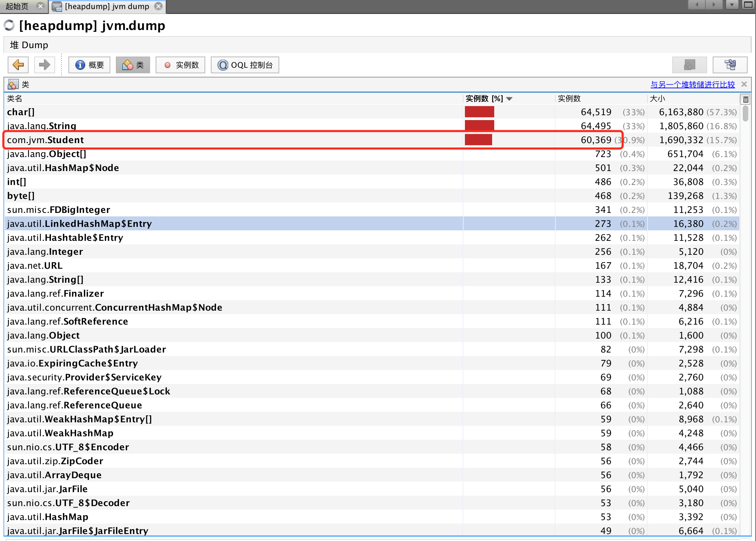Sort by 类名 class name header
The width and height of the screenshot is (756, 541).
click(15, 99)
